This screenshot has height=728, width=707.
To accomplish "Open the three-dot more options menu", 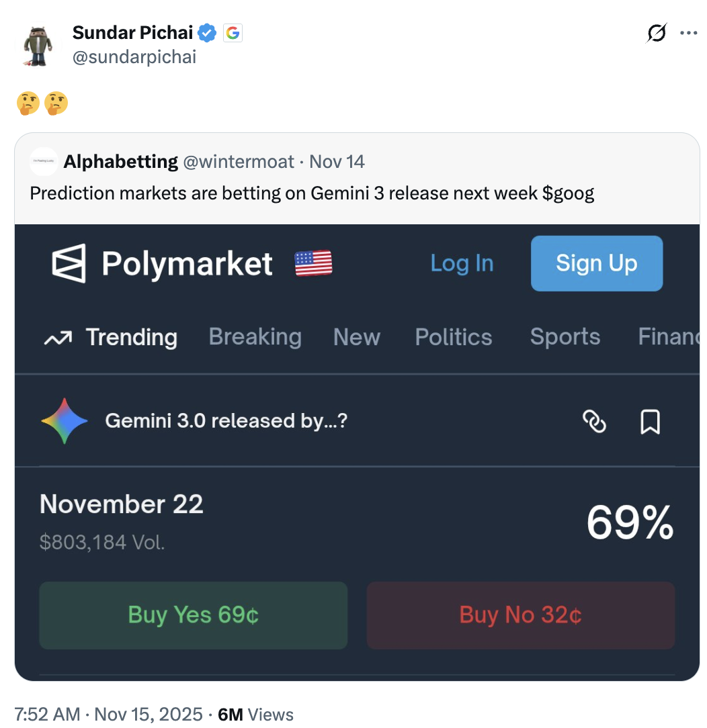I will (688, 33).
